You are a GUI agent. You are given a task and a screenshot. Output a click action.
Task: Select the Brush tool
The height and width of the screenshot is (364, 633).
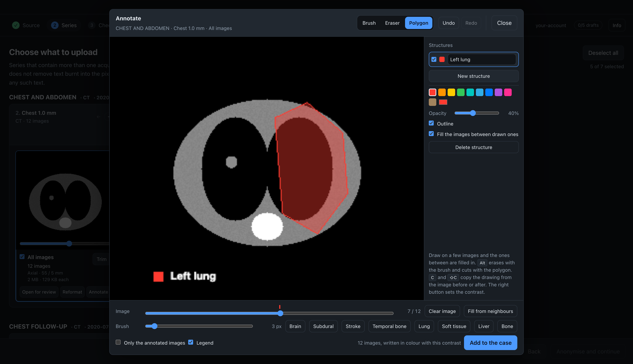[369, 23]
